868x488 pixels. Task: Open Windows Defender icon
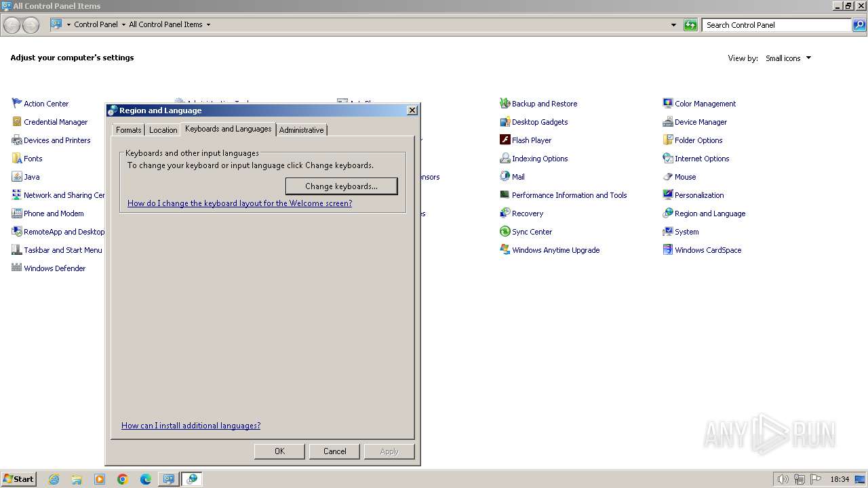17,268
